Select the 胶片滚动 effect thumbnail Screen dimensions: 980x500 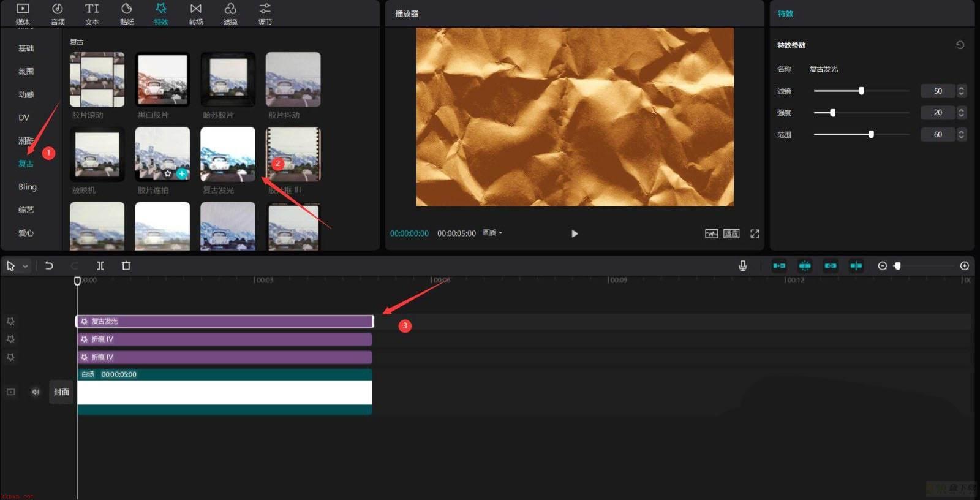point(97,80)
